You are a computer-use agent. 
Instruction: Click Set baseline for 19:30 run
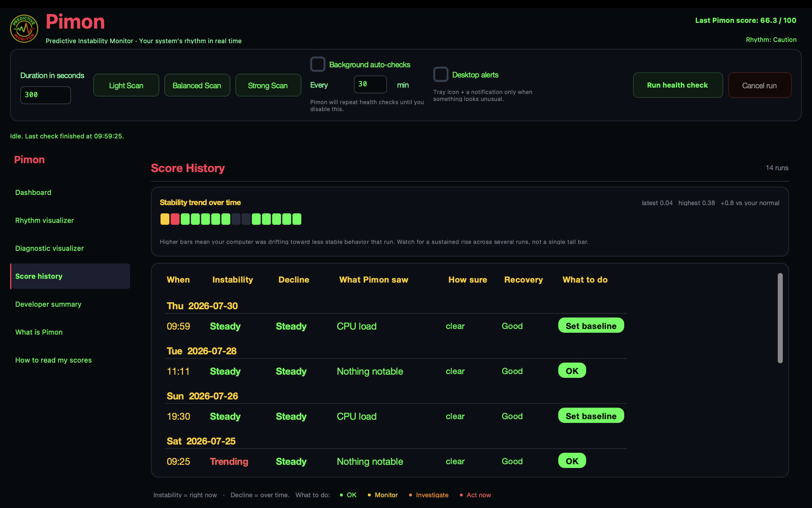coord(591,416)
